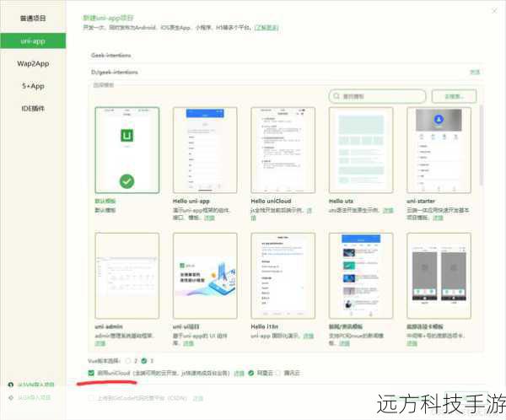Select the Hello uni-app template thumbnail
Screen dimensions: 506x420
click(205, 150)
